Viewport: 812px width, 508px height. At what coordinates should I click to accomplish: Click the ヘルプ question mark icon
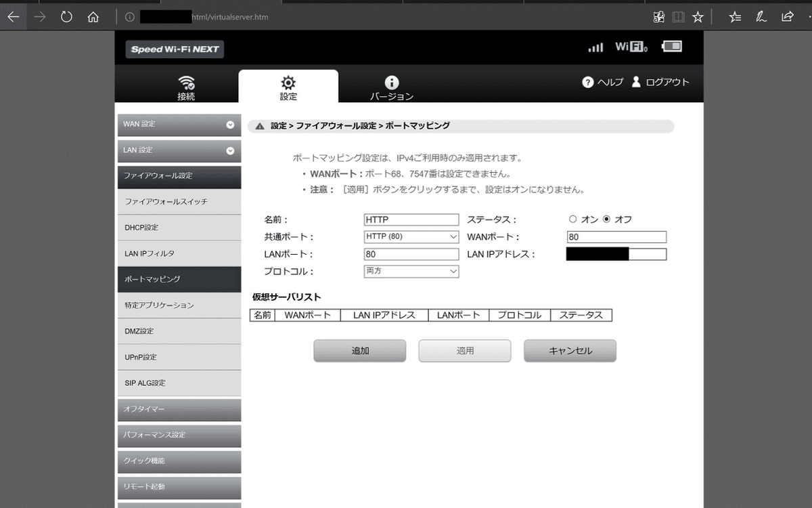[x=587, y=82]
